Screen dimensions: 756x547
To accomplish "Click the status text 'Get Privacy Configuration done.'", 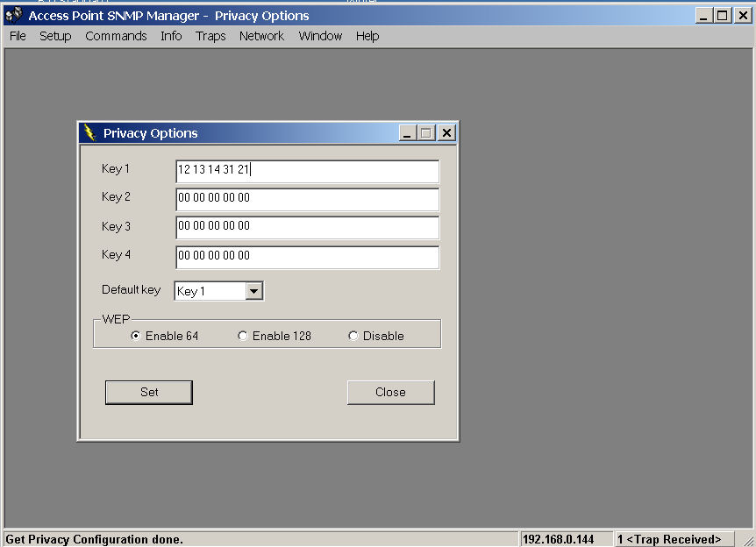I will [94, 539].
